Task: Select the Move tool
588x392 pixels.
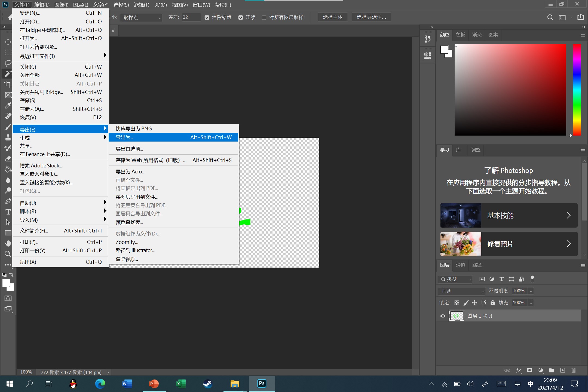Action: 8,42
